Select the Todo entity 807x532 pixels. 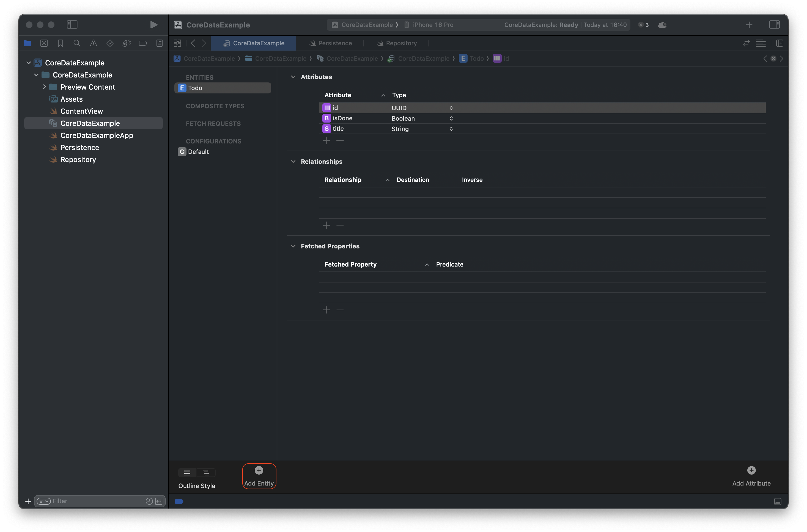223,88
